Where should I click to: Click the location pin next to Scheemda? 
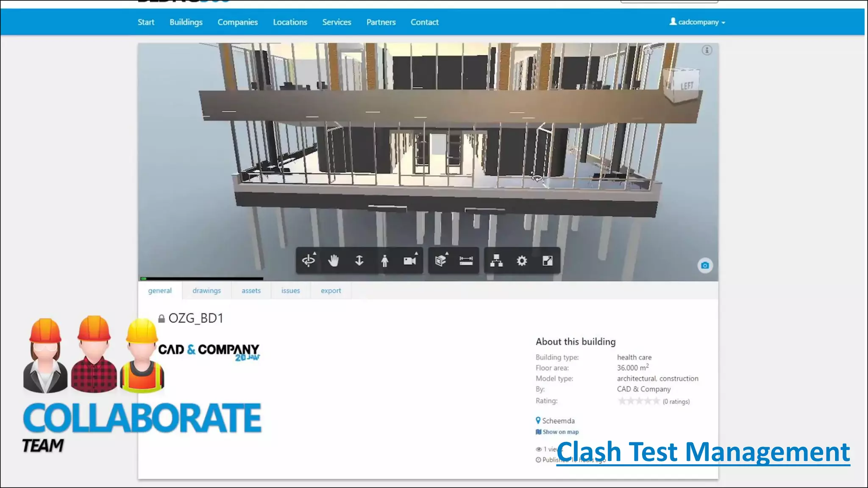coord(538,421)
